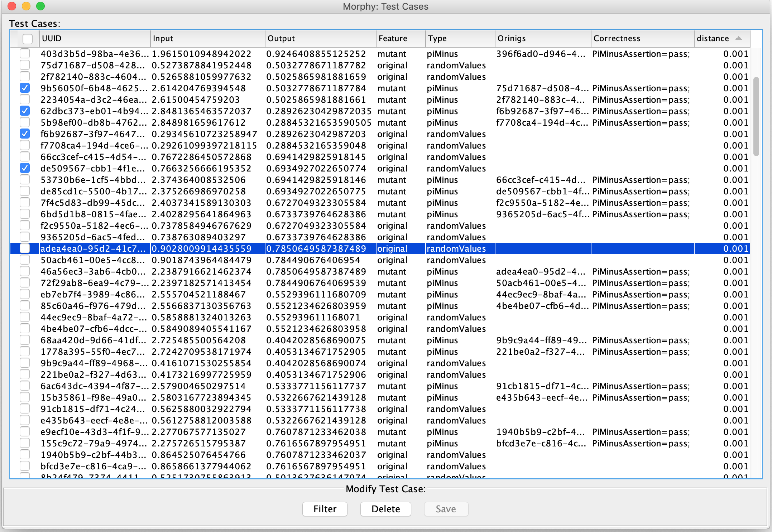Tick the checkbox of highlighted adea4ea0 row

[x=25, y=248]
